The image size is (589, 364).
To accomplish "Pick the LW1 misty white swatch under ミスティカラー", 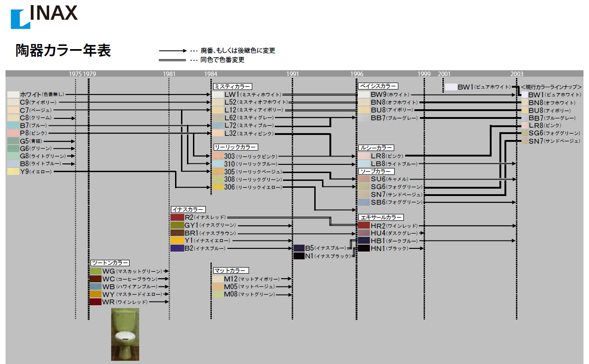I will coord(218,95).
